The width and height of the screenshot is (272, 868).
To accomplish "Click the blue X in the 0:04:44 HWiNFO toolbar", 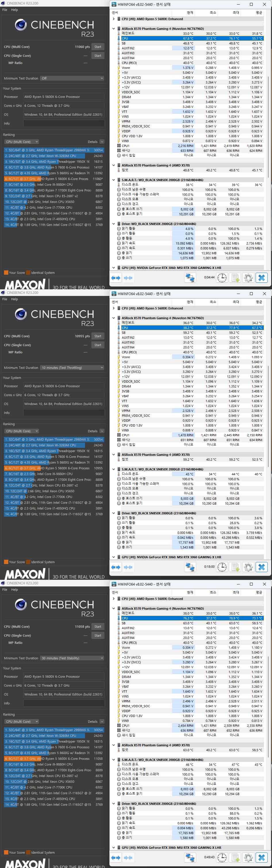I will coord(262,278).
